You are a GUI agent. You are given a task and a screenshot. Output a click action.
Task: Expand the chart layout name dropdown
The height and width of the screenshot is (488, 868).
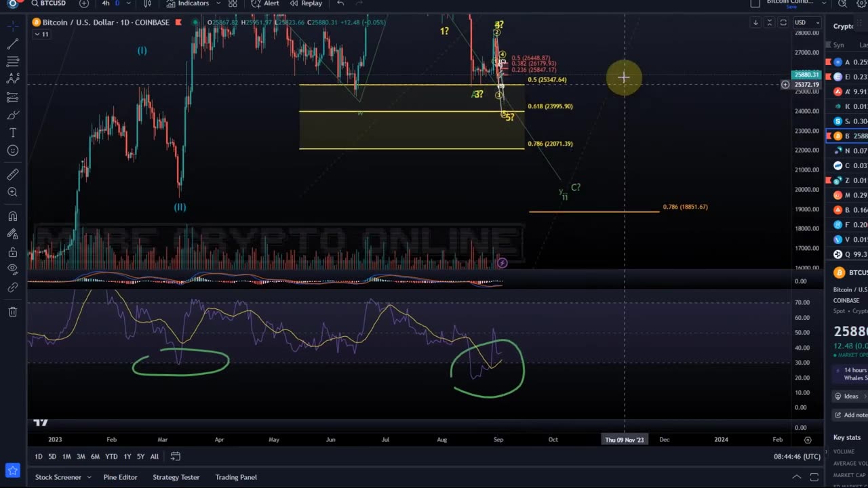pyautogui.click(x=823, y=3)
